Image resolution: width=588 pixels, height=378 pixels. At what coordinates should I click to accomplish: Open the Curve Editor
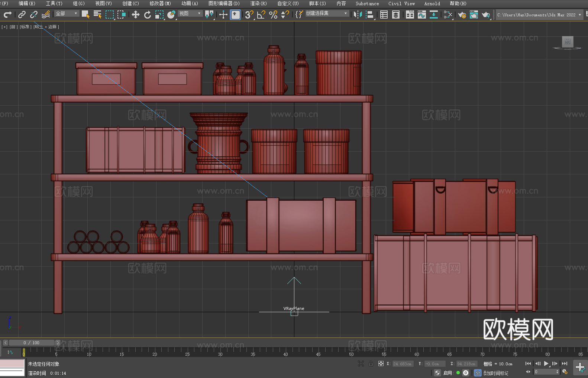pos(422,14)
